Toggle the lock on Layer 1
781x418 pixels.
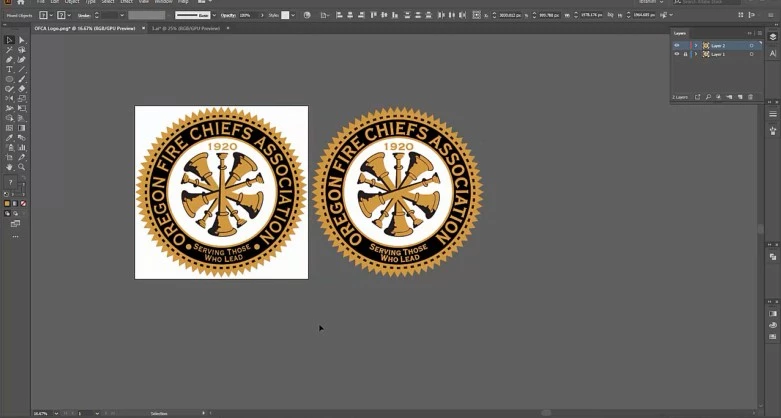pyautogui.click(x=685, y=54)
